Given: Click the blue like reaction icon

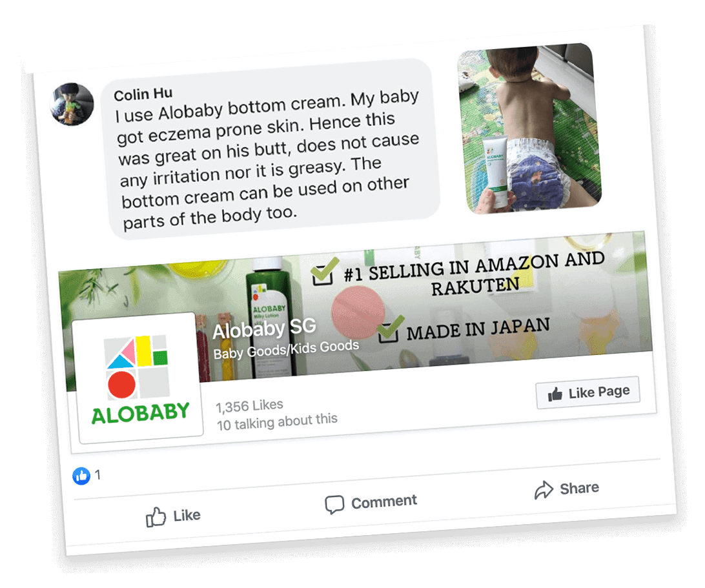Looking at the screenshot, I should (81, 476).
